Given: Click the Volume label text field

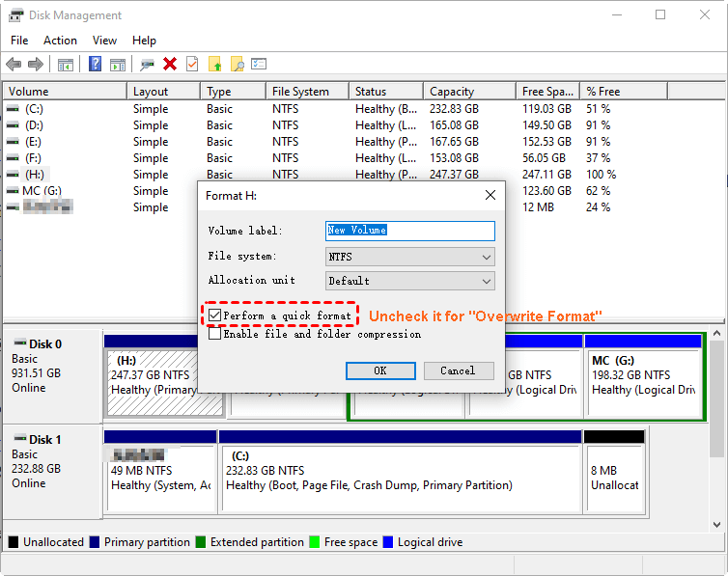Looking at the screenshot, I should pos(410,231).
